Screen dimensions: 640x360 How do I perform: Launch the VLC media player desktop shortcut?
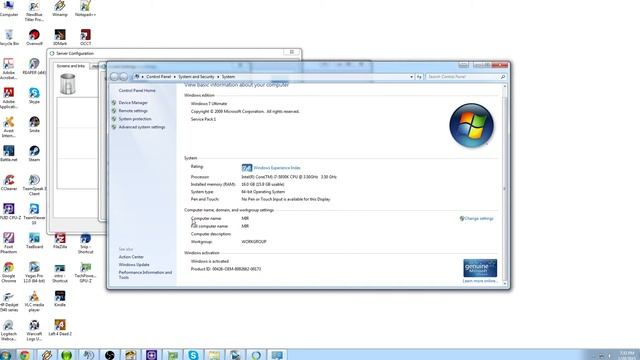pyautogui.click(x=34, y=301)
